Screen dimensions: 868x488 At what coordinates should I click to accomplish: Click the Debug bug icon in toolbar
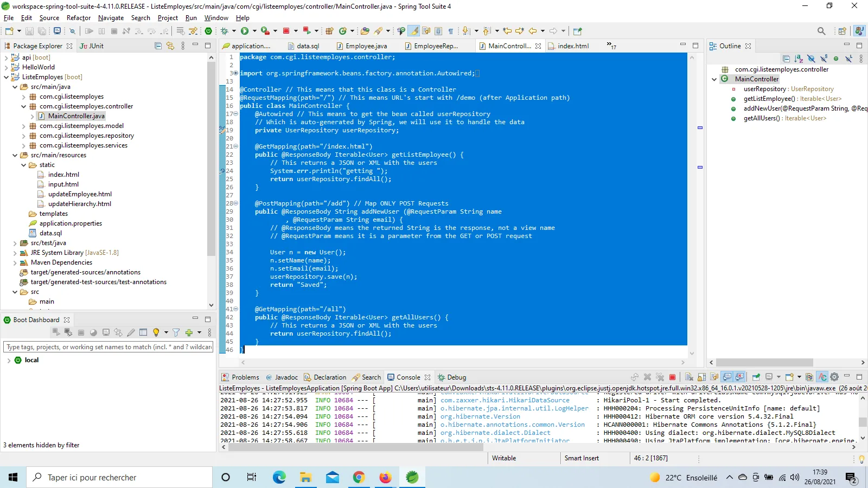pos(225,31)
